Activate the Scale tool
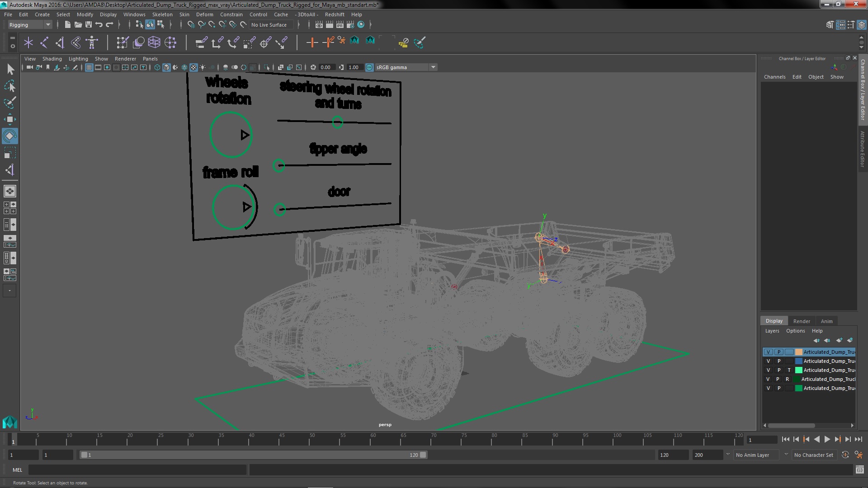Screen dimensions: 868x488 tap(10, 153)
